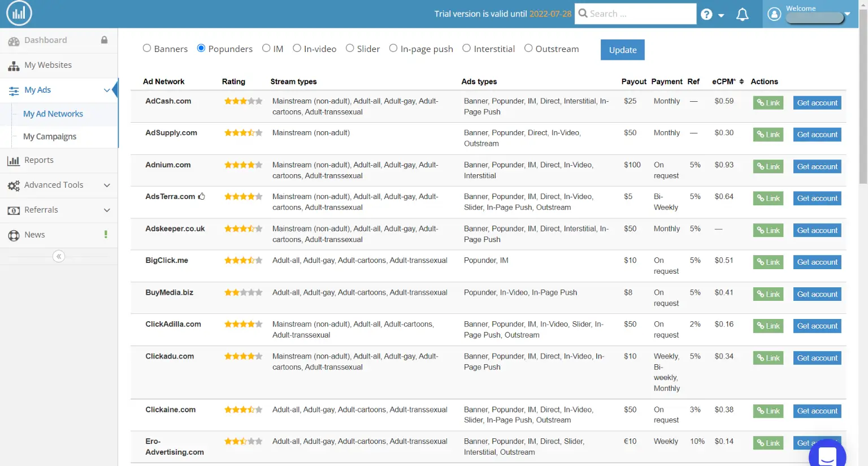Click the My Websites sitemap icon
Viewport: 868px width, 466px height.
click(x=14, y=66)
